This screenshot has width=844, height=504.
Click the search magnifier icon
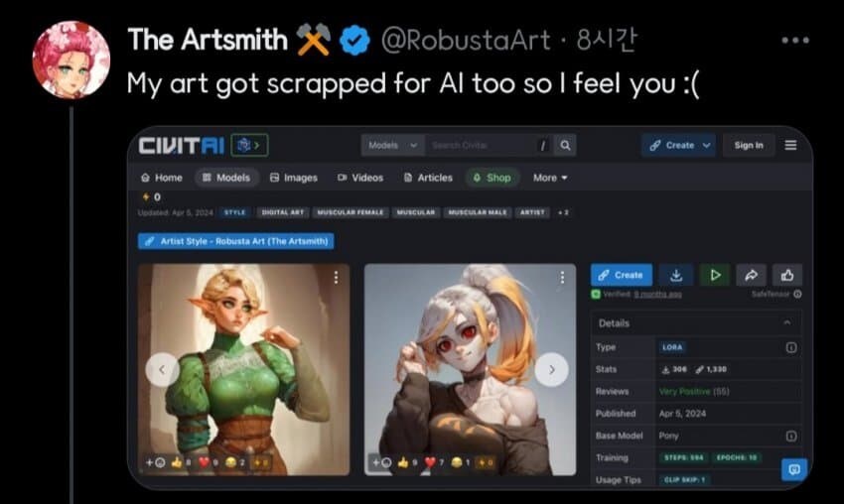click(565, 145)
